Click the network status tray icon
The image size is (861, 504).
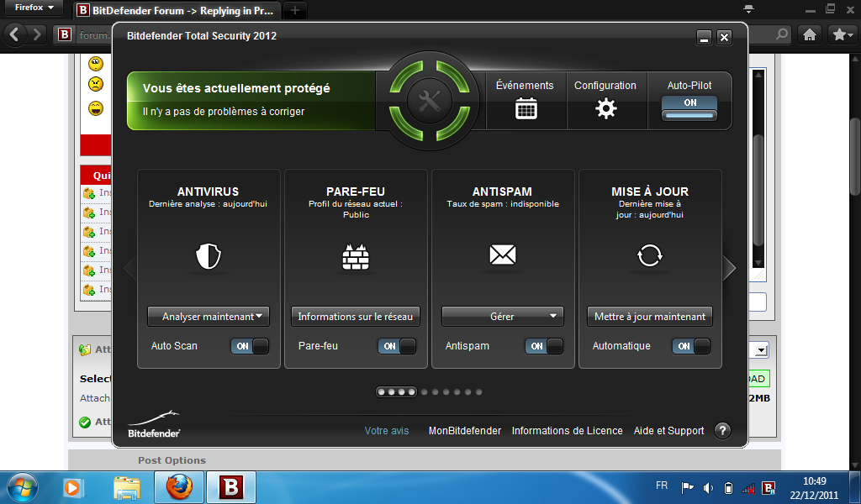tap(748, 488)
